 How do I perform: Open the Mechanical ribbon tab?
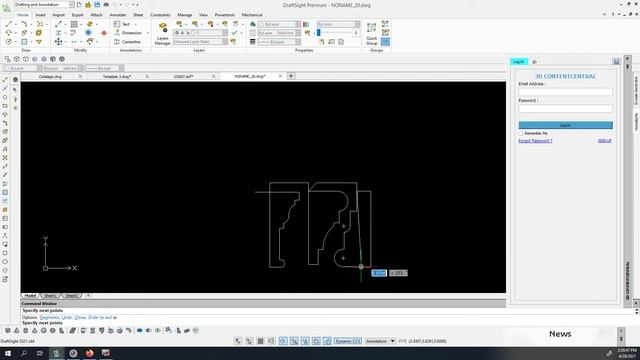click(252, 15)
